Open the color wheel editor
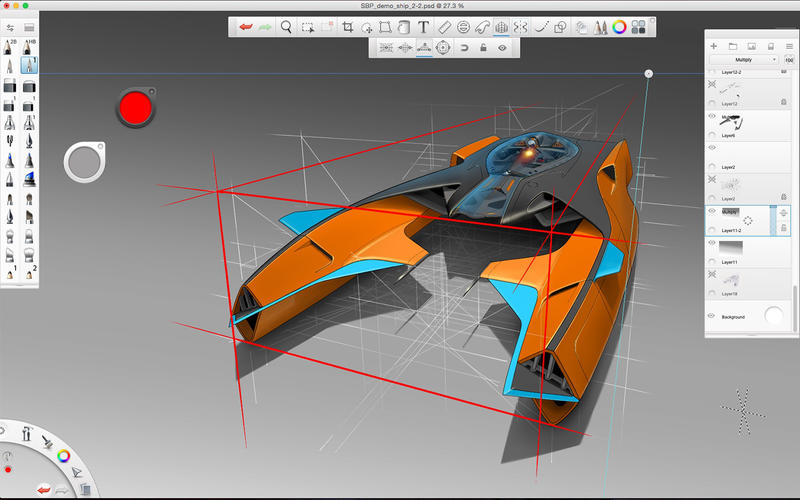Image resolution: width=800 pixels, height=500 pixels. [x=619, y=28]
